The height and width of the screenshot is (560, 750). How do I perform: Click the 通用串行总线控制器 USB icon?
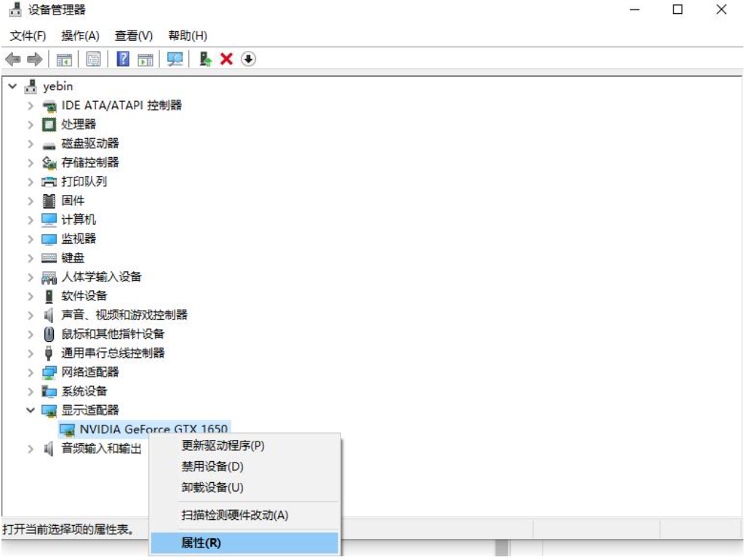pyautogui.click(x=48, y=353)
